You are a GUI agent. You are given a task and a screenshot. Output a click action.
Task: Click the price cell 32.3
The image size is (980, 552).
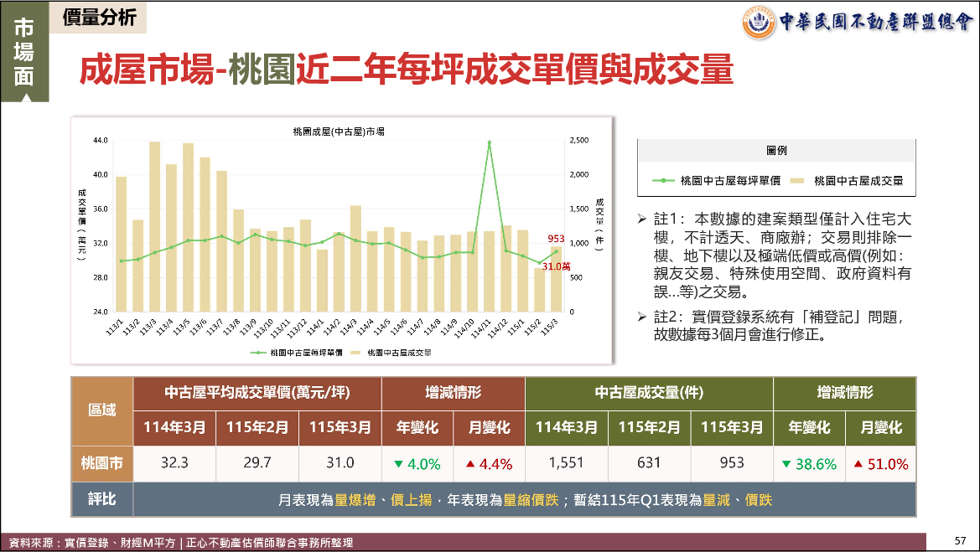click(x=174, y=462)
